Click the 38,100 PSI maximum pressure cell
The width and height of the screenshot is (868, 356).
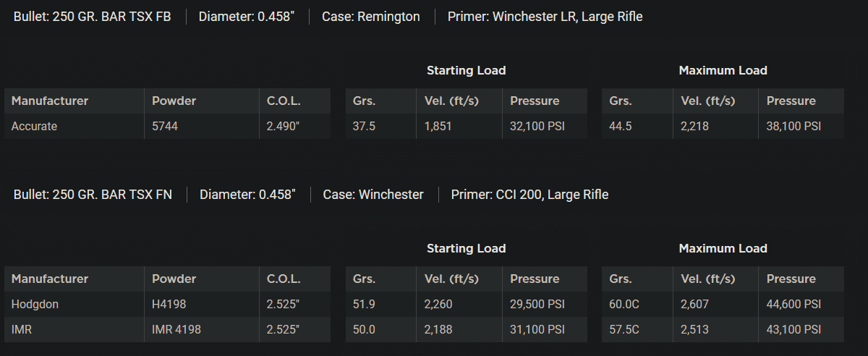click(x=794, y=127)
